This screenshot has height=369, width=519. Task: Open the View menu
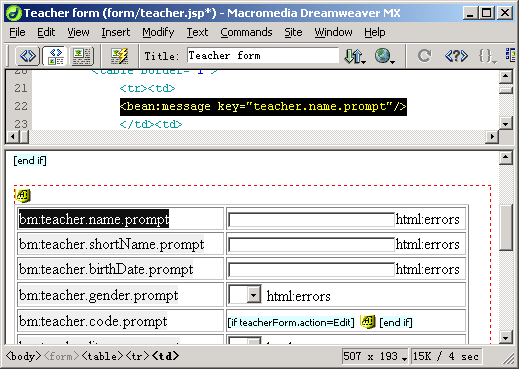(78, 32)
